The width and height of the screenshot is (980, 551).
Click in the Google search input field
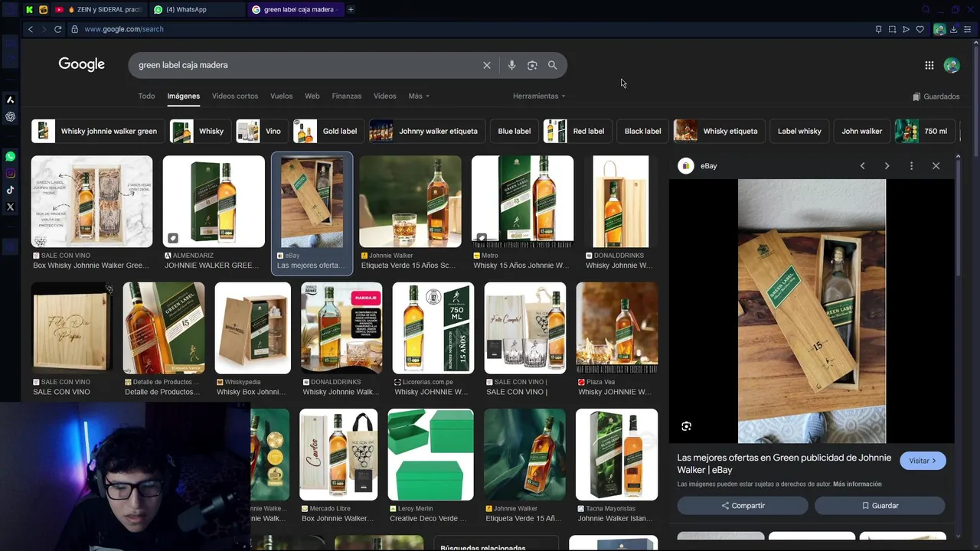click(x=306, y=65)
